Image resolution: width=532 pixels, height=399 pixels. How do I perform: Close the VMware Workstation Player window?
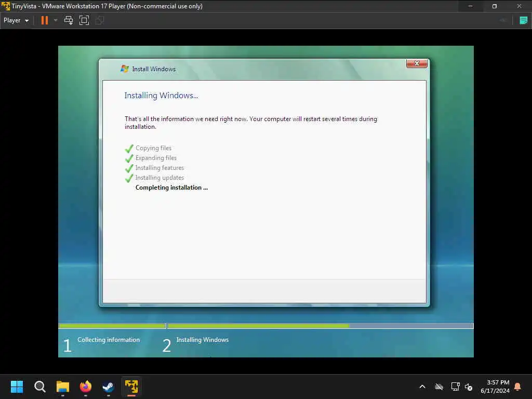519,6
